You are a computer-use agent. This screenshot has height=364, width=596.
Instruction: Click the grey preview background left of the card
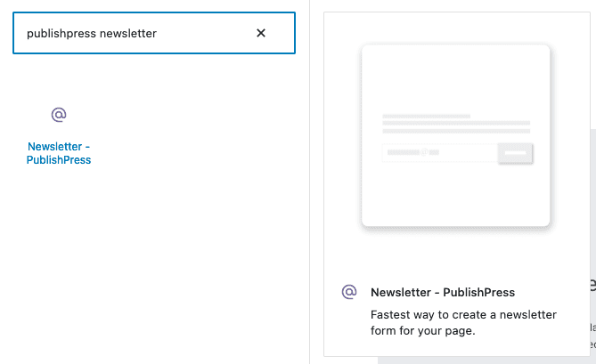pos(342,133)
